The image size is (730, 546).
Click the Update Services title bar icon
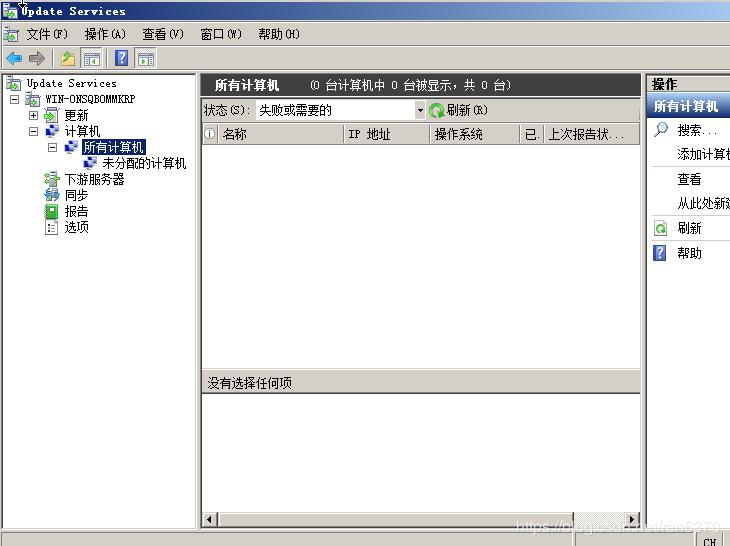(10, 10)
